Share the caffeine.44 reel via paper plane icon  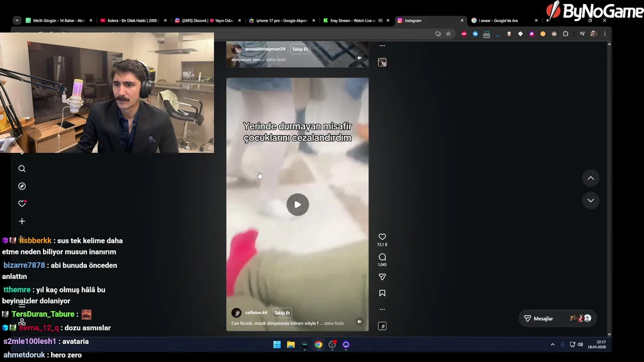[x=382, y=277]
